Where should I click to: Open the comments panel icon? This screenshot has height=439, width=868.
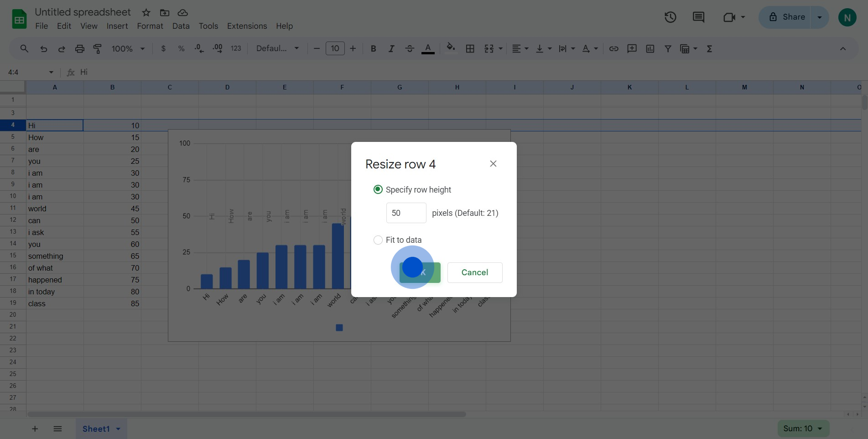(698, 17)
